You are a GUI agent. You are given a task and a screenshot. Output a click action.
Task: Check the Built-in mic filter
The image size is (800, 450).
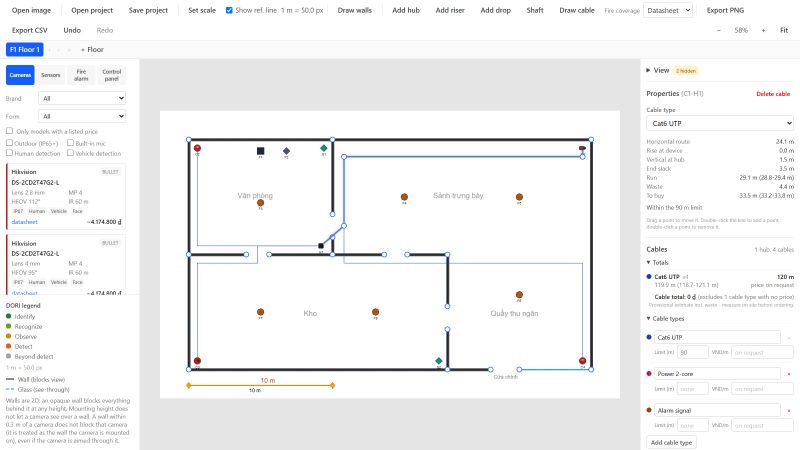tap(70, 143)
